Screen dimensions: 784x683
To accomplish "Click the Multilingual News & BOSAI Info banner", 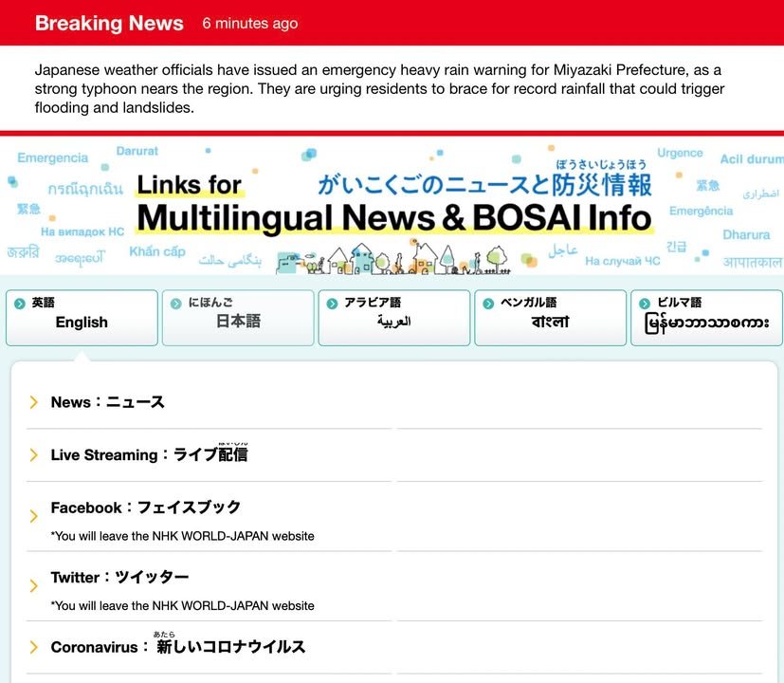I will pyautogui.click(x=393, y=204).
